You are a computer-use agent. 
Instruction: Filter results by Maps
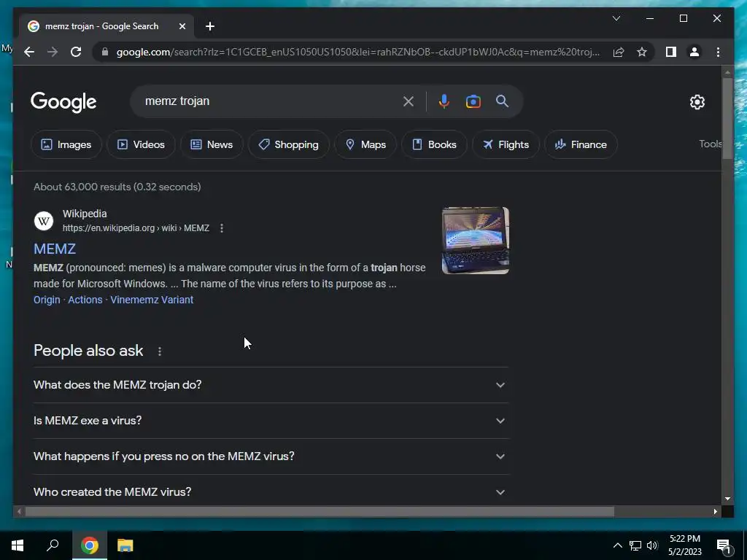pyautogui.click(x=365, y=144)
